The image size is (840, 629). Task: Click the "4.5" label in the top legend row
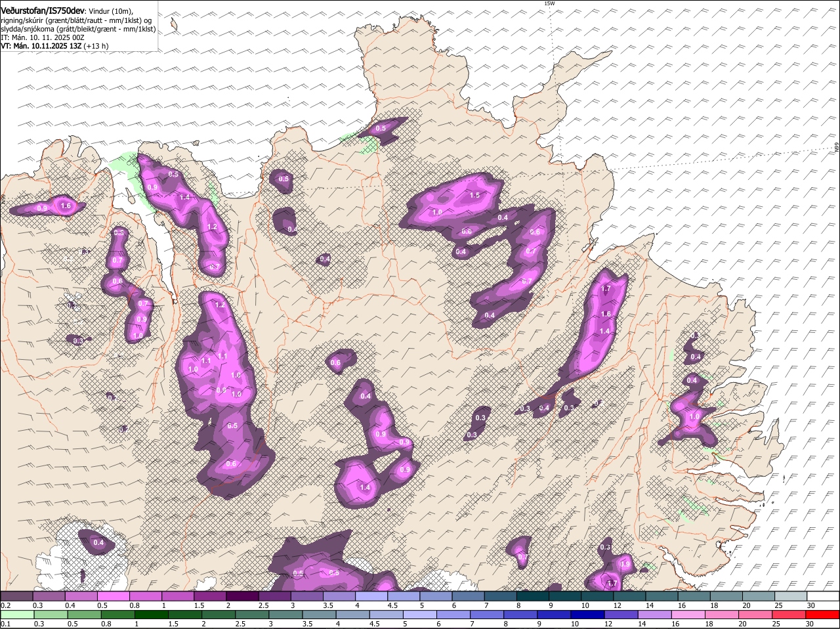click(392, 605)
